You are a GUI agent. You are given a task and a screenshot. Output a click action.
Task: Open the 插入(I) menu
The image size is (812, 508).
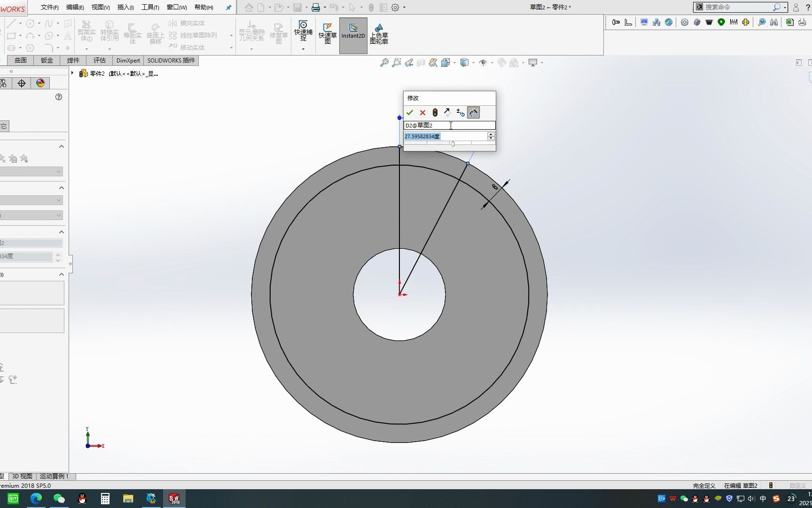coord(125,7)
